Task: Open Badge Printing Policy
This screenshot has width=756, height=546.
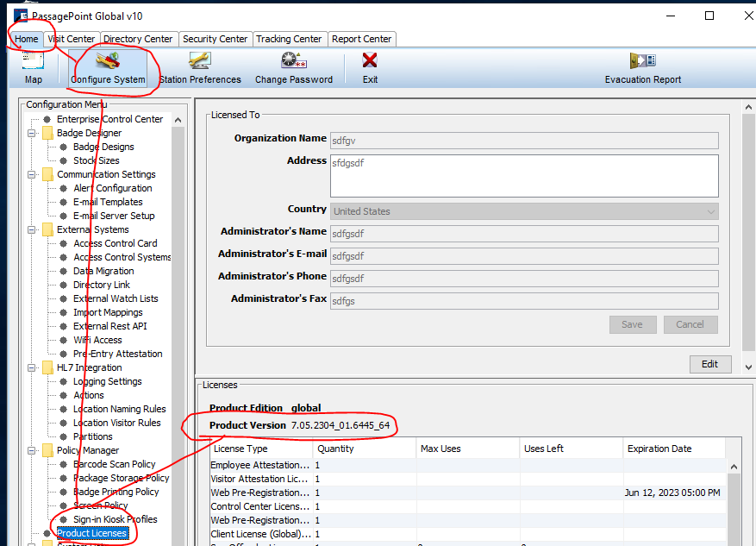Action: (116, 492)
